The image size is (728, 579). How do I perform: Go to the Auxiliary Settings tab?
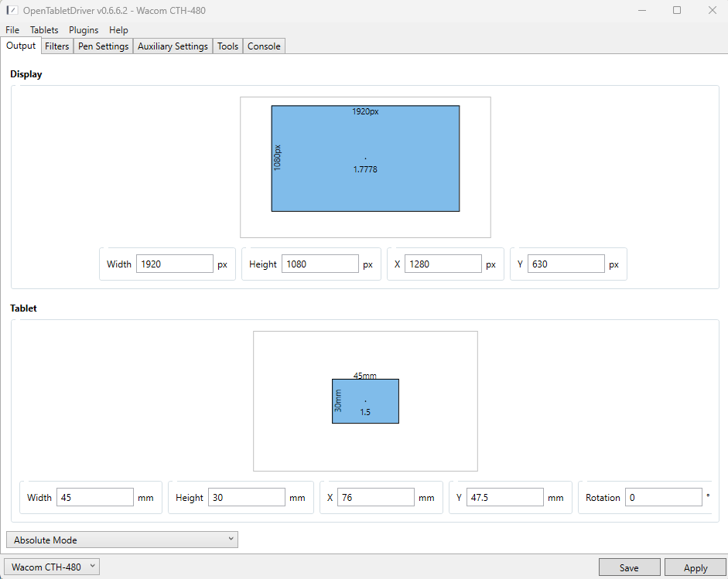[x=173, y=46]
